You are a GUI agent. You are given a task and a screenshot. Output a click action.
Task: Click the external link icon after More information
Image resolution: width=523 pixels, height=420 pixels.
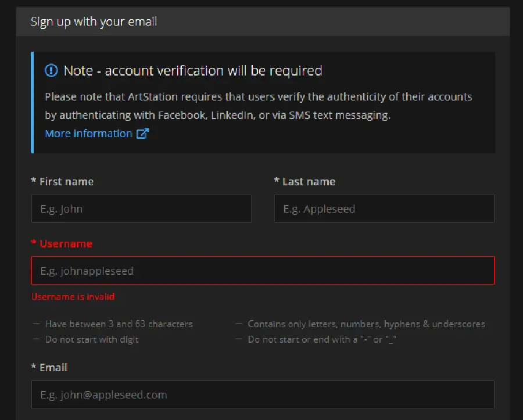(142, 134)
